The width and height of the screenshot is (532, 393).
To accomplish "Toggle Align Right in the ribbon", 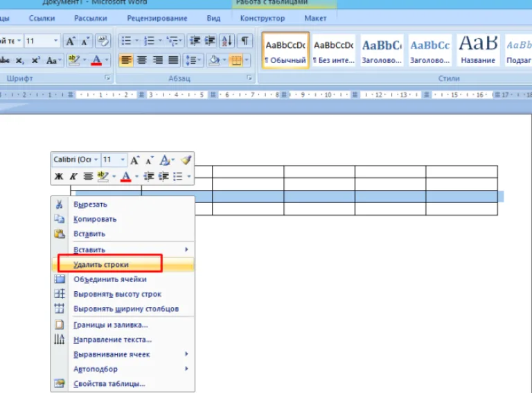I will (x=157, y=60).
